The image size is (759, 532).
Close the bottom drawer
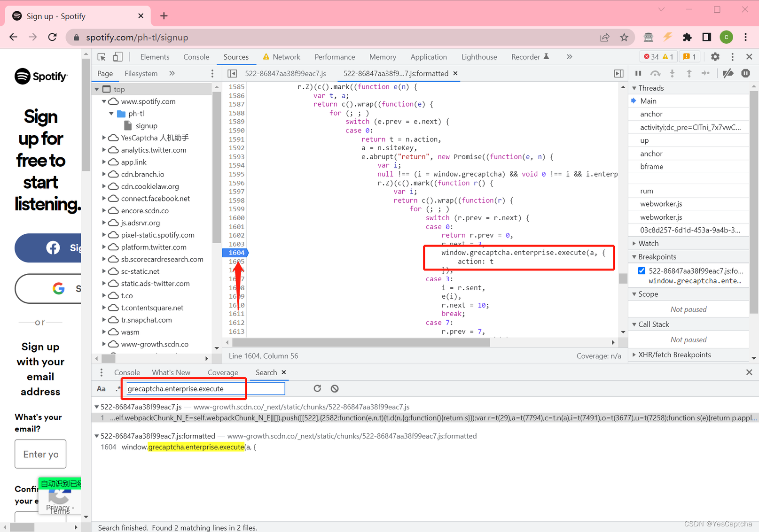click(749, 372)
